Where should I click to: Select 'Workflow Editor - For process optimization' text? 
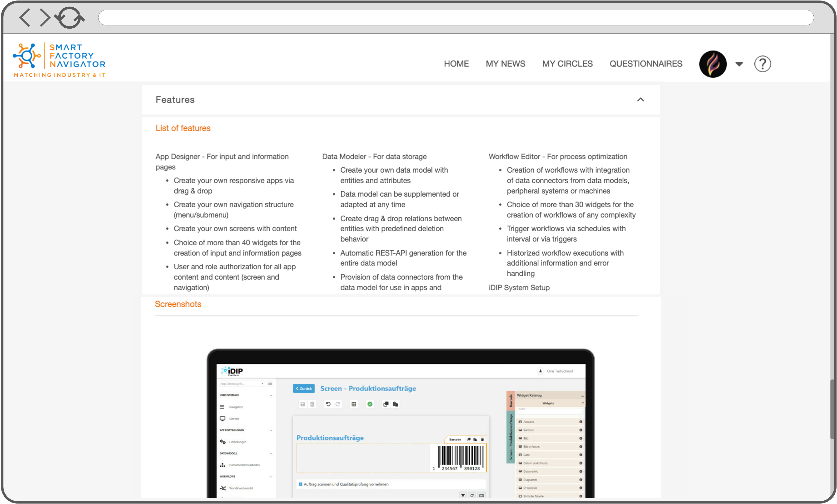558,157
